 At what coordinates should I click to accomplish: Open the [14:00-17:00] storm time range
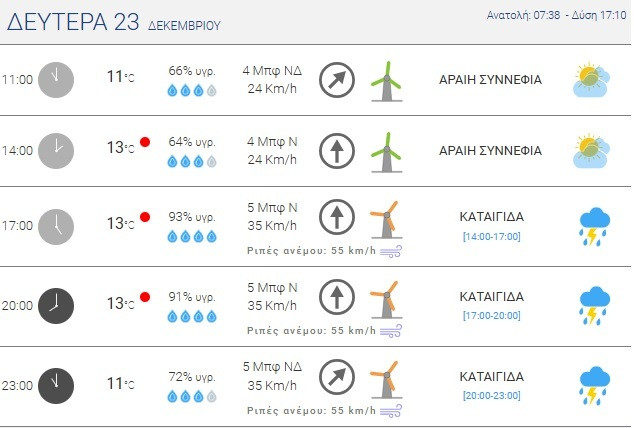pyautogui.click(x=492, y=236)
